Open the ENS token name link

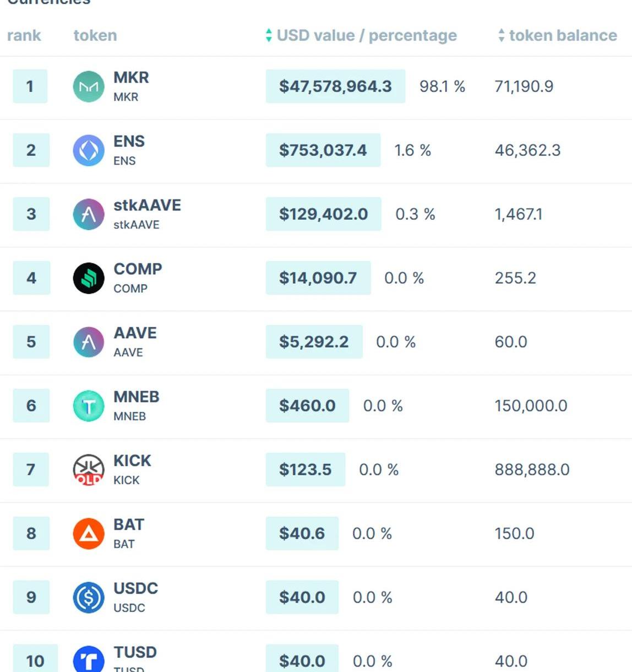129,142
